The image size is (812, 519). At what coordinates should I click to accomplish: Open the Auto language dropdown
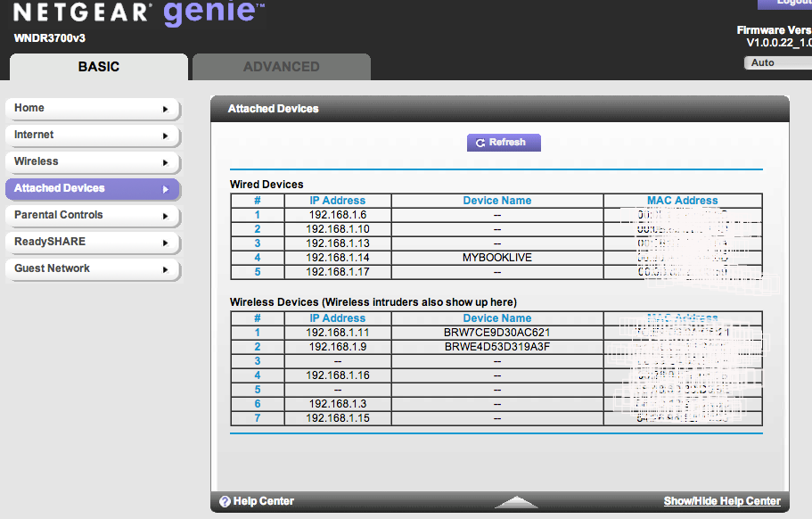(778, 62)
